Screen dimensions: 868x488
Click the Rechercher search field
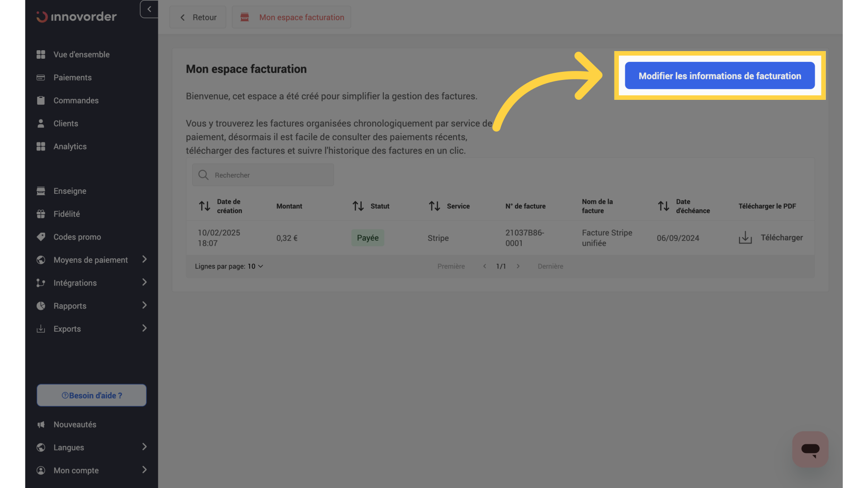pos(263,175)
